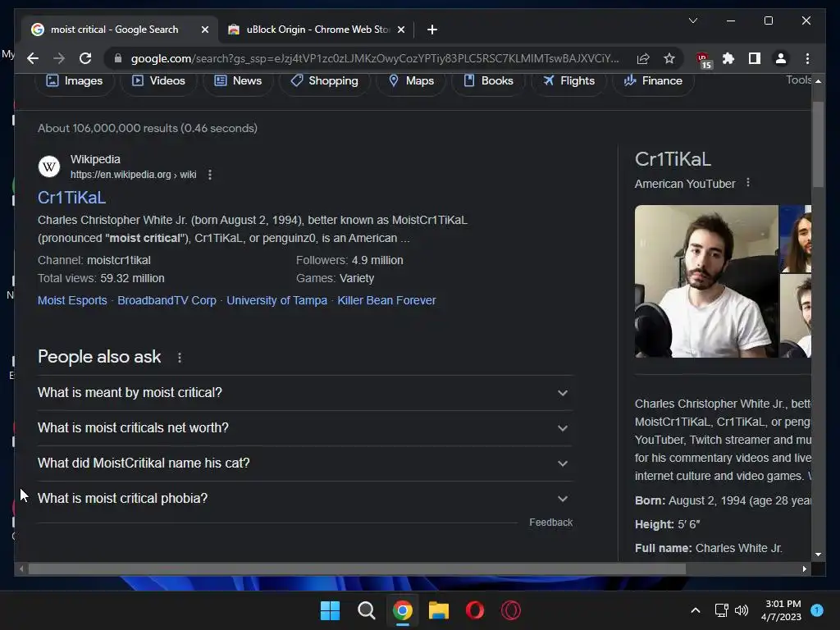The height and width of the screenshot is (630, 840).
Task: Open the notification badge in the taskbar
Action: point(817,610)
